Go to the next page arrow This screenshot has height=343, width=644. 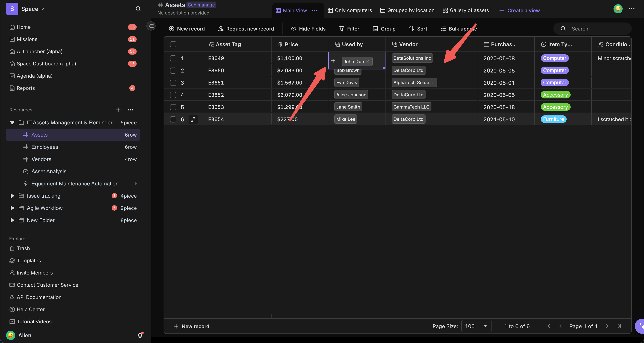(607, 326)
